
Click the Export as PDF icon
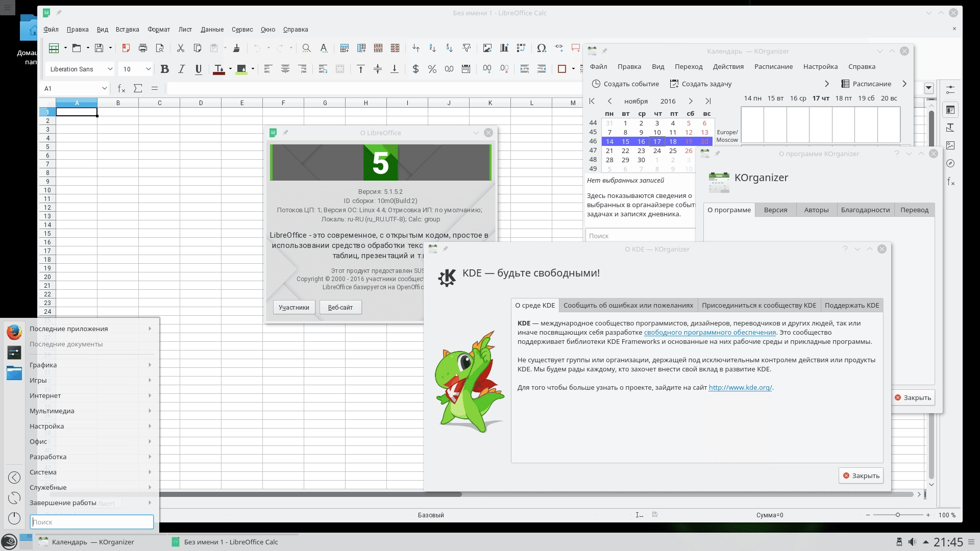point(126,48)
